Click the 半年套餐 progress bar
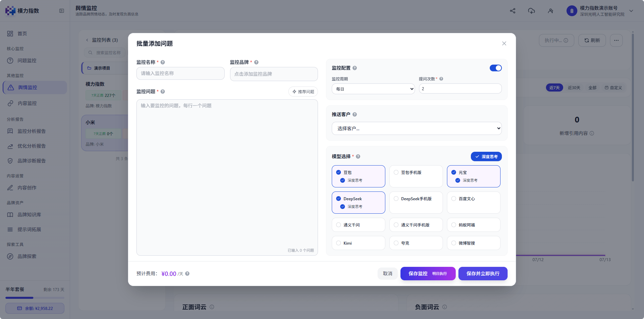Image resolution: width=644 pixels, height=319 pixels. 35,297
